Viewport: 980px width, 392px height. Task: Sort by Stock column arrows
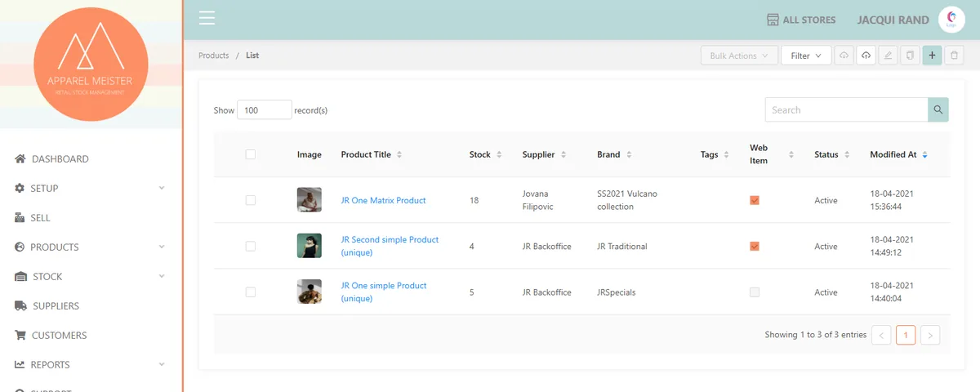pos(499,154)
